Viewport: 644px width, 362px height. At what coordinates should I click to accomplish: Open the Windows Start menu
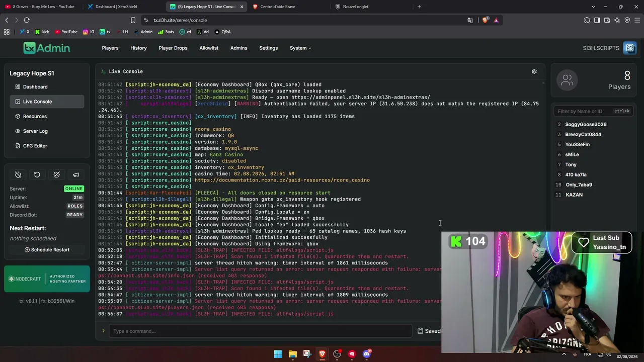coord(278,354)
